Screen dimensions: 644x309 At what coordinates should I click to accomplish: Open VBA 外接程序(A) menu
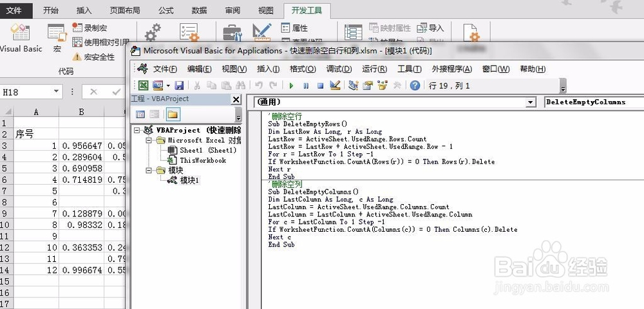click(452, 69)
